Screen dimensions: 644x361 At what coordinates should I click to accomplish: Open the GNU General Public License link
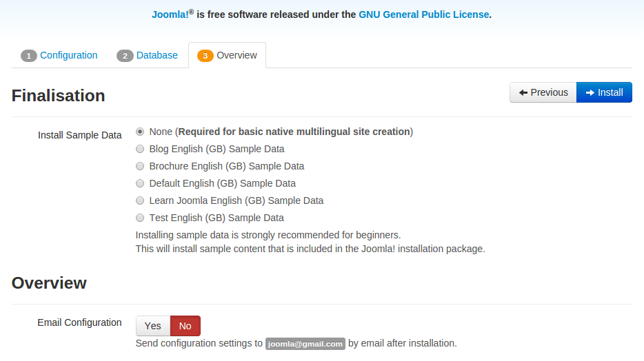pos(424,14)
